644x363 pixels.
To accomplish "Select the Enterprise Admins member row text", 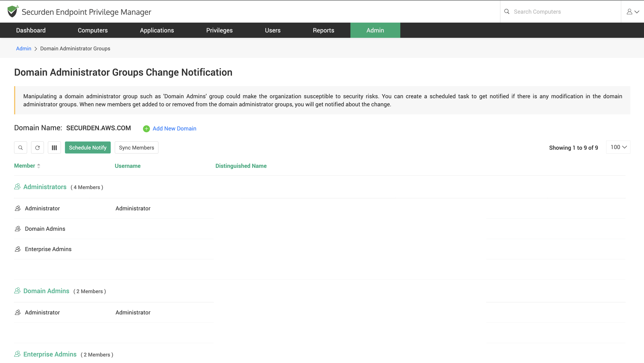I will [x=48, y=249].
